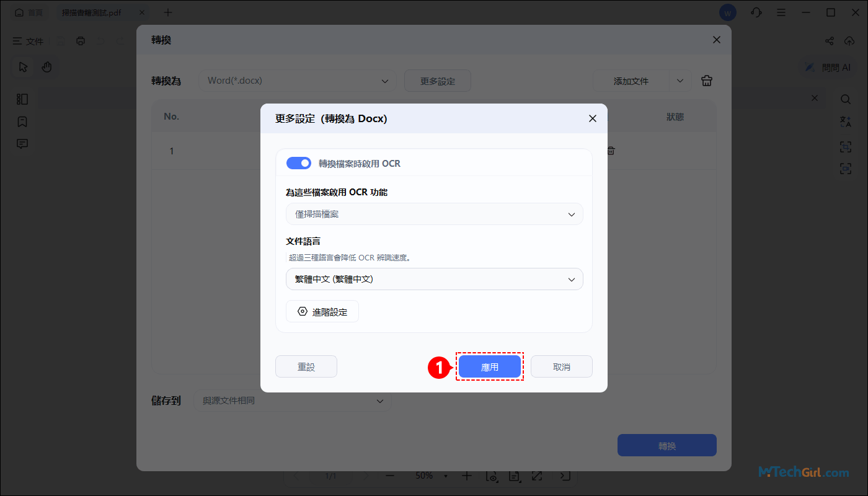Select the 掃描書籍測試.pdf tab
868x496 pixels.
[x=92, y=12]
